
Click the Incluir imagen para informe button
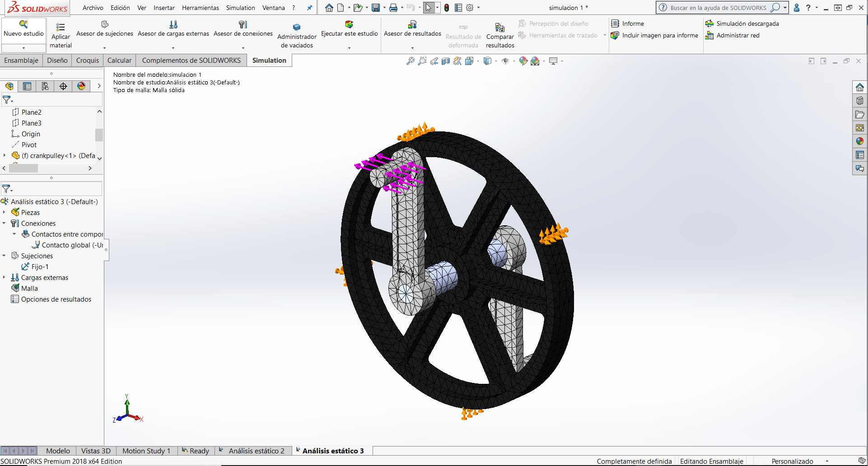click(x=655, y=35)
